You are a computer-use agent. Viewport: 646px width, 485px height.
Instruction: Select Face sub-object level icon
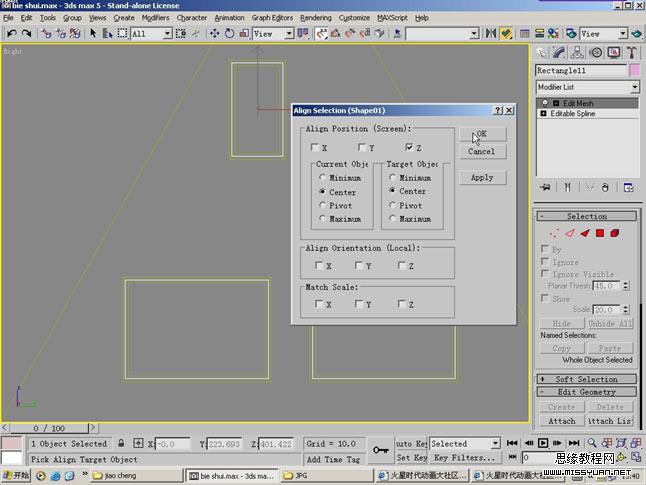[585, 233]
